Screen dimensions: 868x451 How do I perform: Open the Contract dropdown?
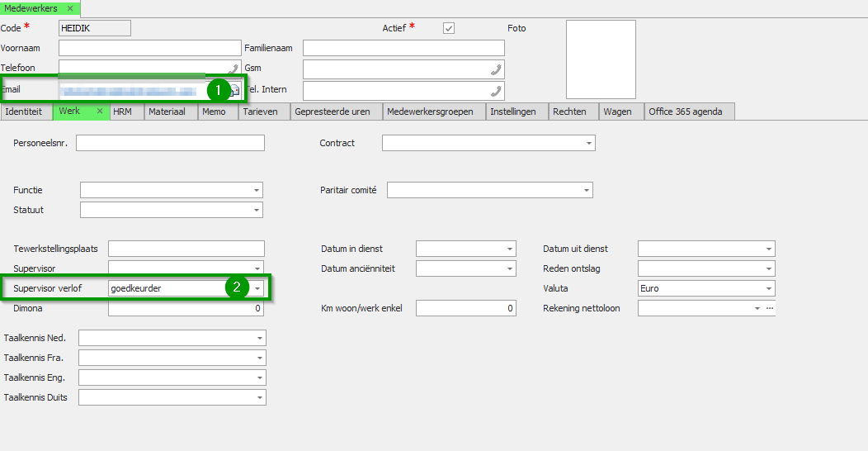pos(588,143)
